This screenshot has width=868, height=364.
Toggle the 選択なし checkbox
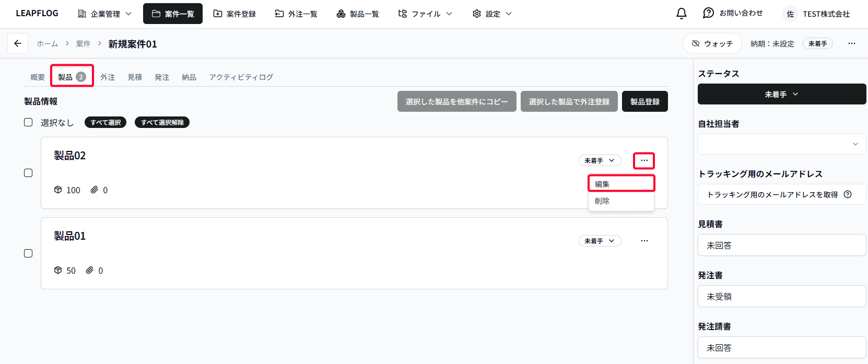(28, 122)
